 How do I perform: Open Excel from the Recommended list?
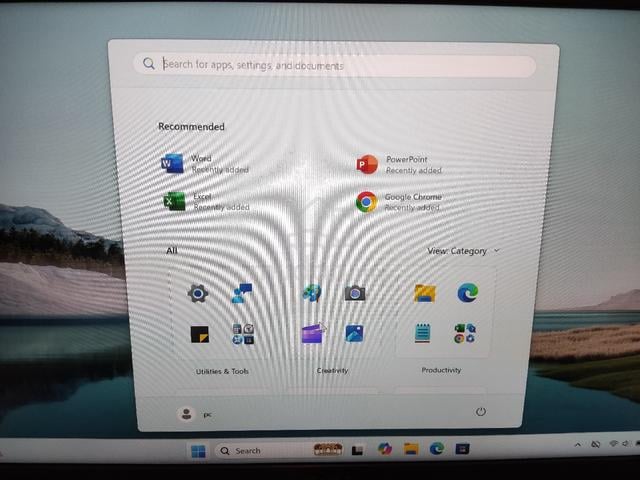click(206, 202)
